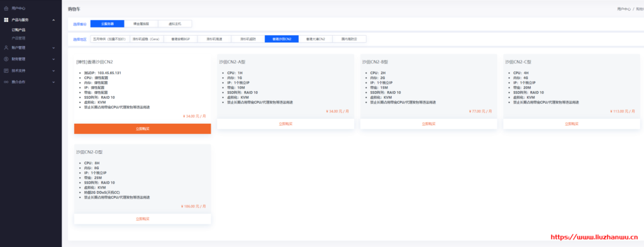Image resolution: width=644 pixels, height=247 pixels.
Task: Open 订购产品 submenu item
Action: [x=18, y=30]
